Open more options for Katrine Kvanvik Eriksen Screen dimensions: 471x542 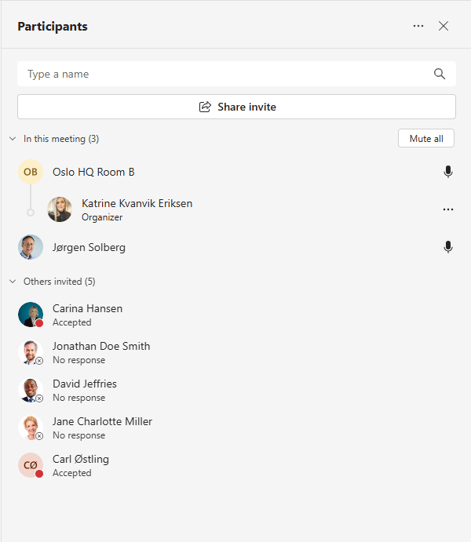pos(448,209)
